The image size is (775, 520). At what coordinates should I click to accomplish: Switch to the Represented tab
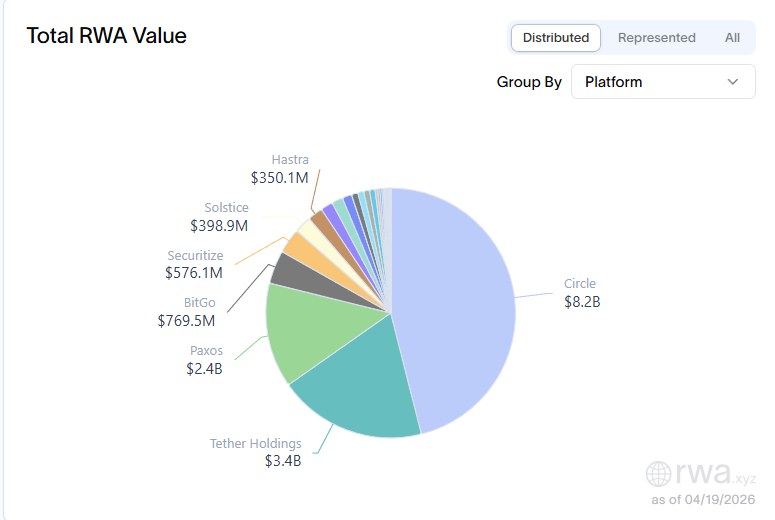[x=656, y=38]
